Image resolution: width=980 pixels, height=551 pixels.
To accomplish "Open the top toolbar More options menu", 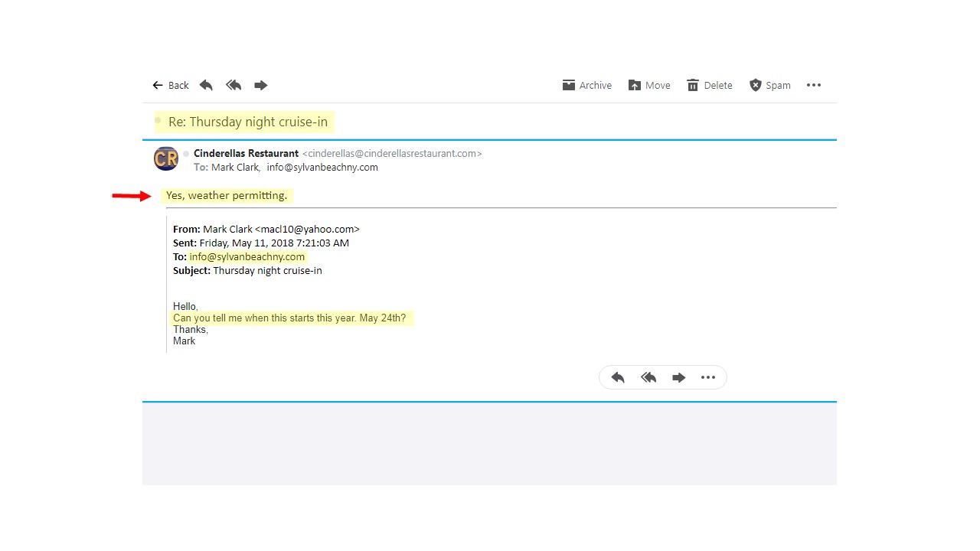I will click(x=813, y=85).
